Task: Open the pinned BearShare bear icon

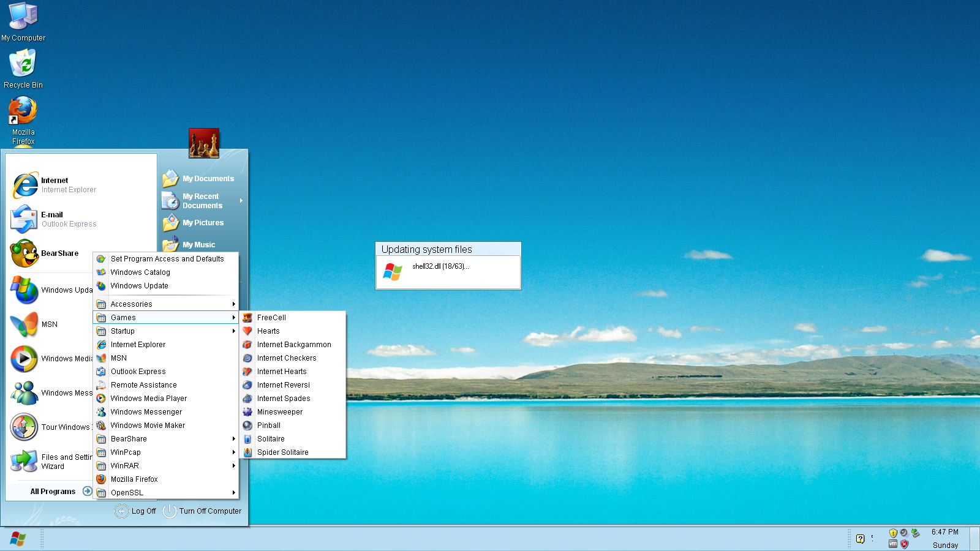Action: [x=24, y=253]
